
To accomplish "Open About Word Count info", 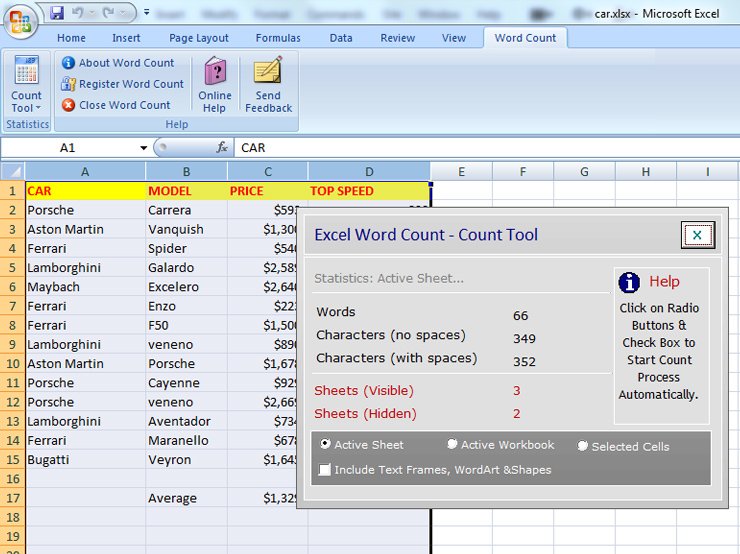I will point(118,63).
